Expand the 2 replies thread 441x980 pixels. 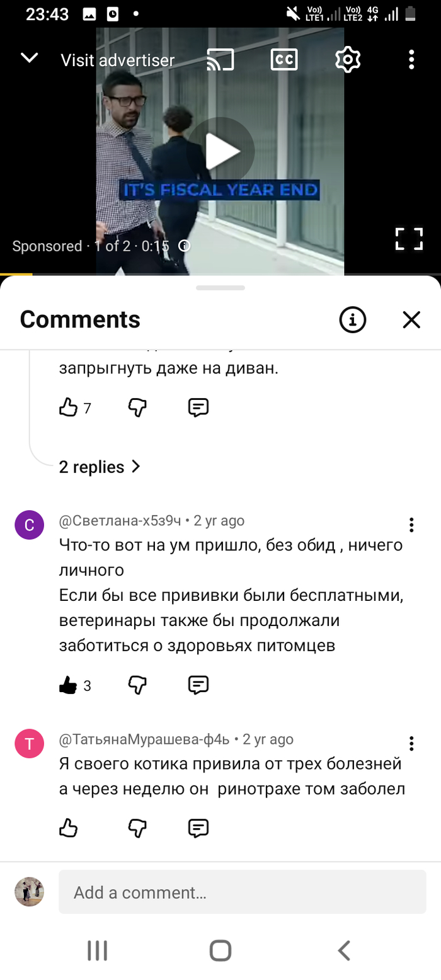point(100,467)
